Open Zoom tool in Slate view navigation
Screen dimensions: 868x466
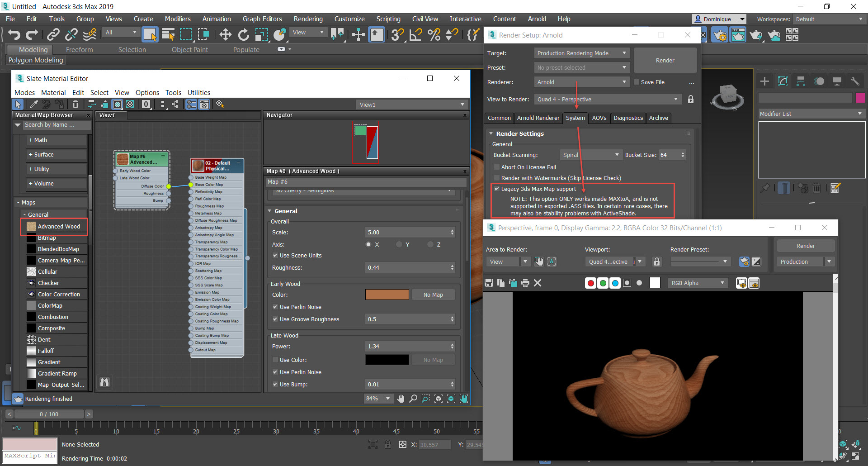click(413, 399)
